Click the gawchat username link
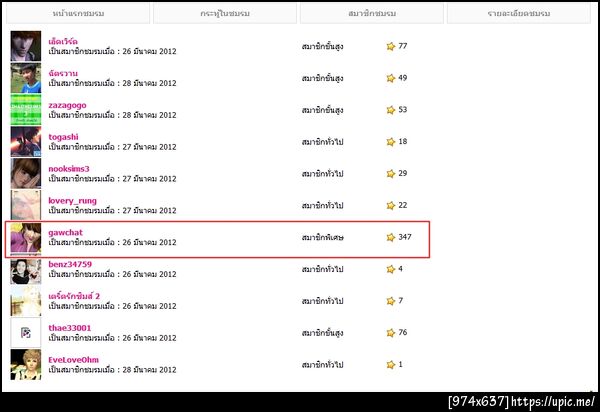The image size is (600, 412). point(65,233)
